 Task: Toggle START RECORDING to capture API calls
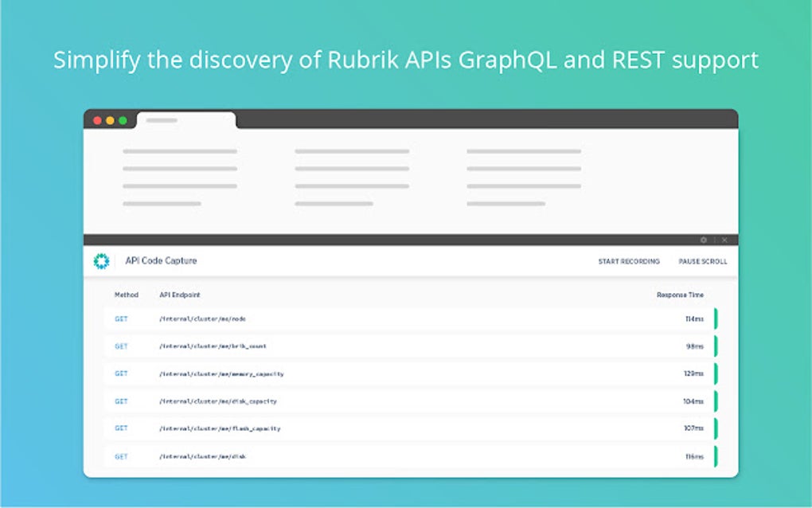[x=628, y=260]
